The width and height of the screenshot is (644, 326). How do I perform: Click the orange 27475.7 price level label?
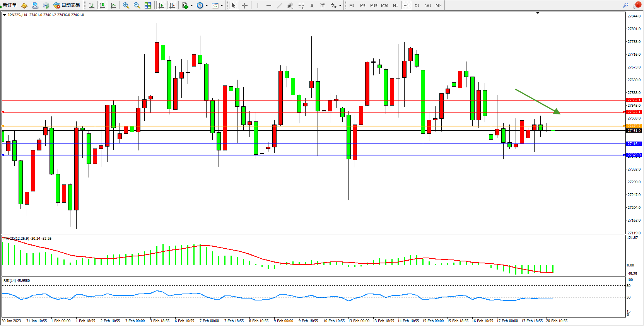634,126
